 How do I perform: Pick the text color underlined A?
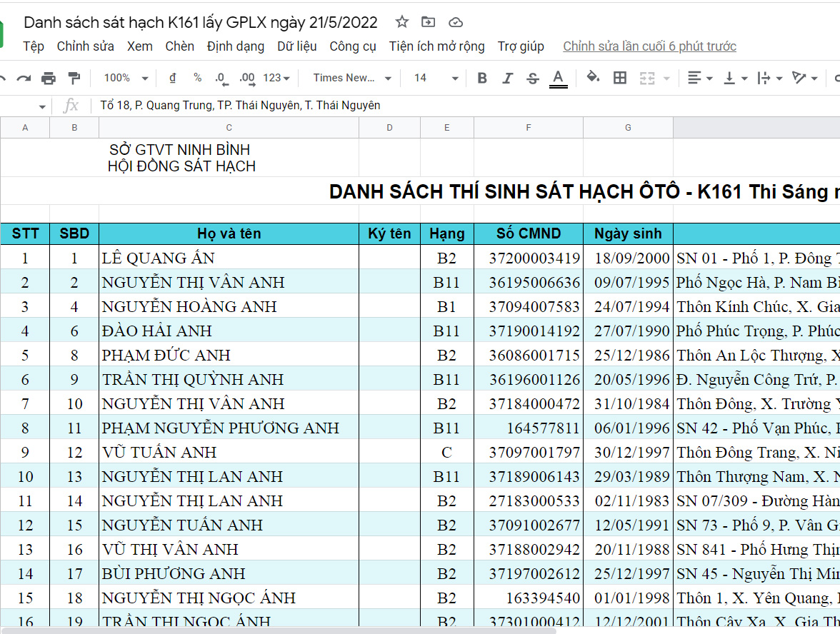559,78
